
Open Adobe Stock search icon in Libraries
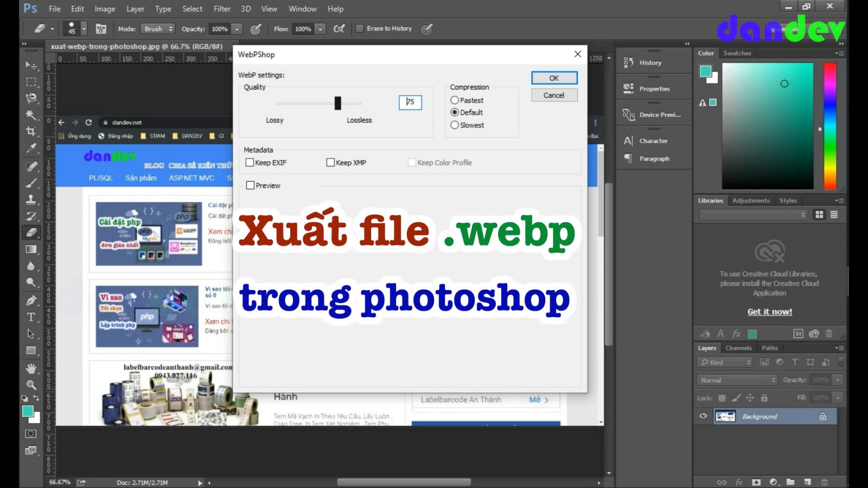799,334
